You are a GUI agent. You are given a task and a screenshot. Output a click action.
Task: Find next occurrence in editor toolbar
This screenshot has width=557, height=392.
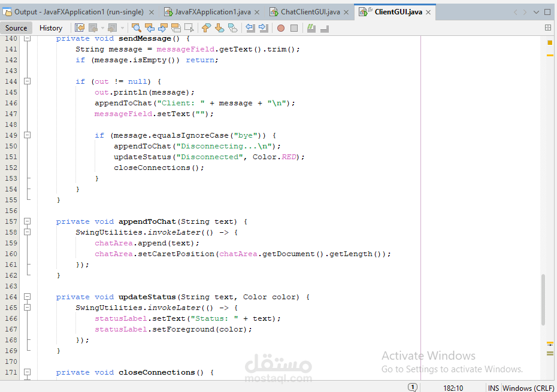163,28
